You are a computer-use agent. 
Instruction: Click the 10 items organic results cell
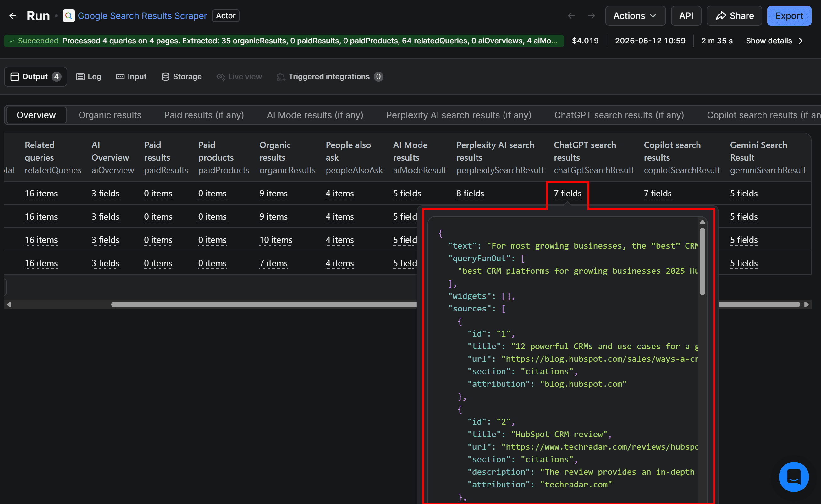276,240
